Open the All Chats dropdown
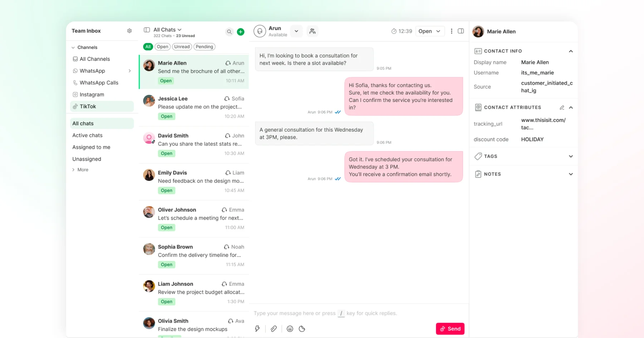 [x=167, y=30]
